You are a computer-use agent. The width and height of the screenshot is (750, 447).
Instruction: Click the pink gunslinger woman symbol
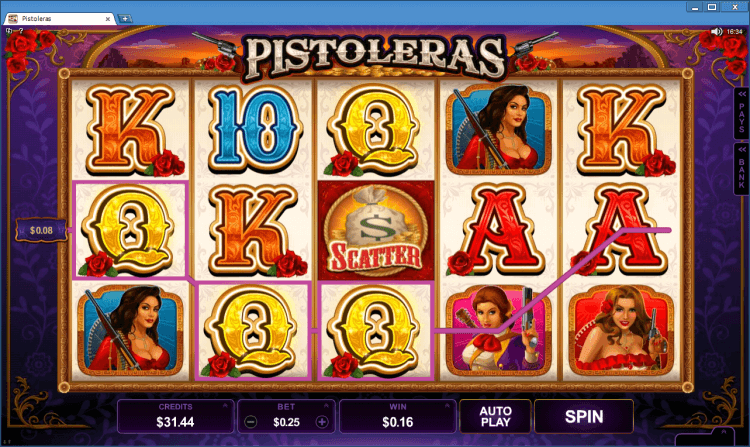498,331
